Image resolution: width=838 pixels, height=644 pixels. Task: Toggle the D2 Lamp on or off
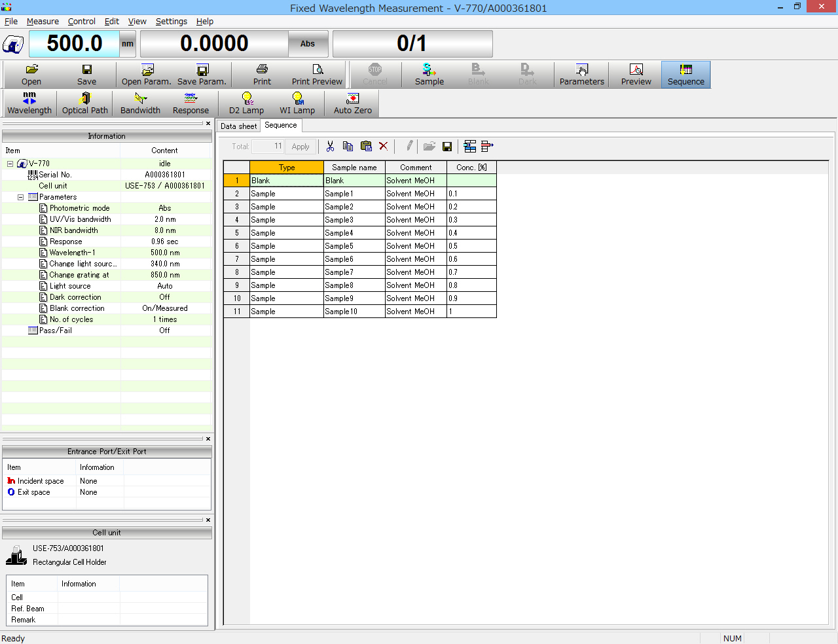[246, 103]
